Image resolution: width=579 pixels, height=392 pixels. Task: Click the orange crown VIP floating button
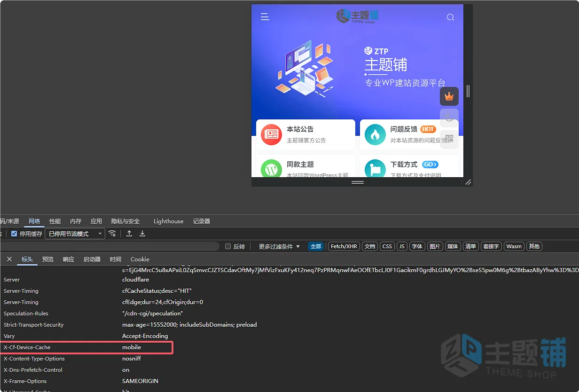[449, 96]
